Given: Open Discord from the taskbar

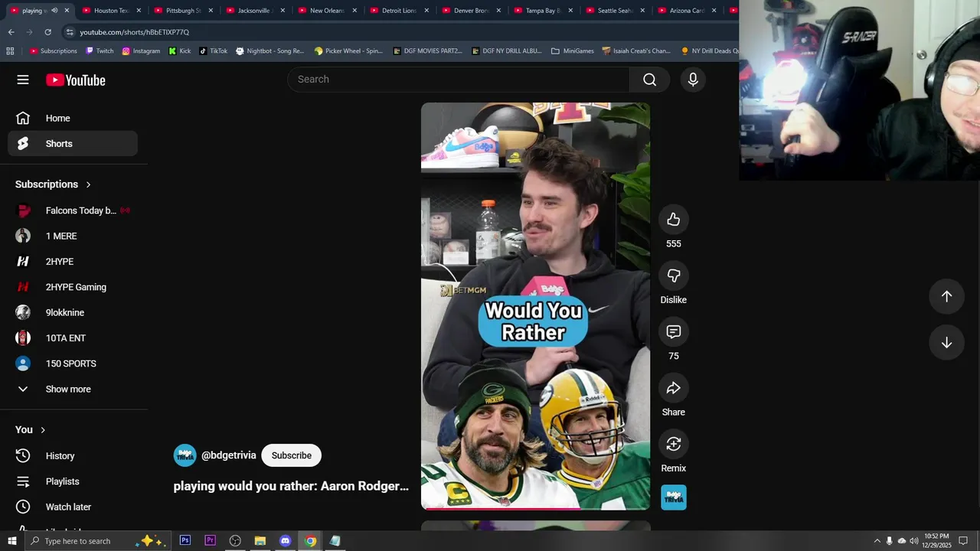Looking at the screenshot, I should 285,540.
